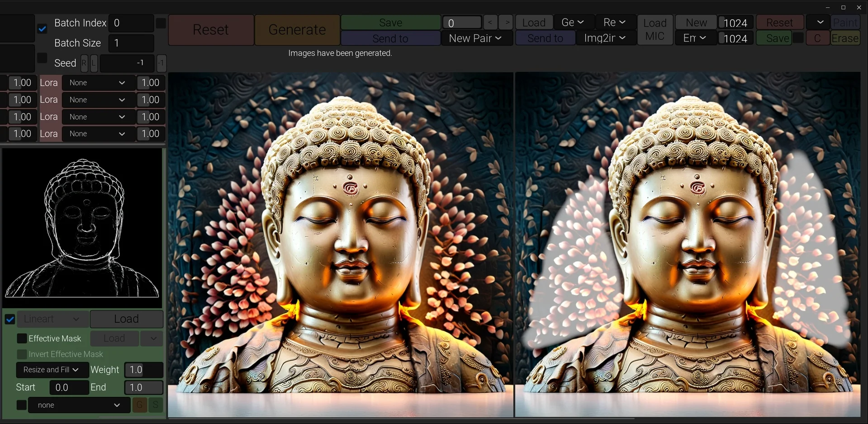The image size is (868, 424).
Task: Click the brown G button
Action: (139, 405)
